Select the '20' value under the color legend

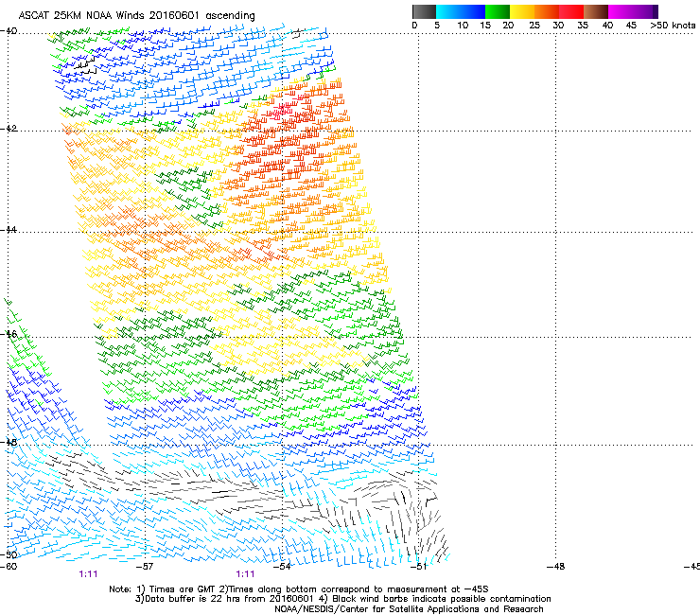click(508, 26)
